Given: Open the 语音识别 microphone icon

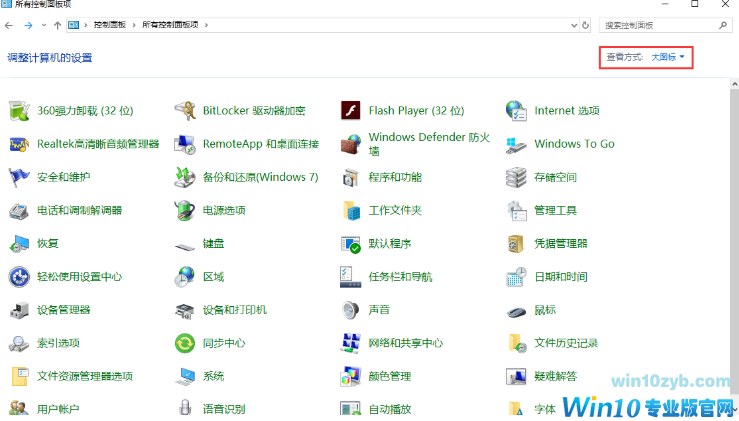Looking at the screenshot, I should click(185, 408).
